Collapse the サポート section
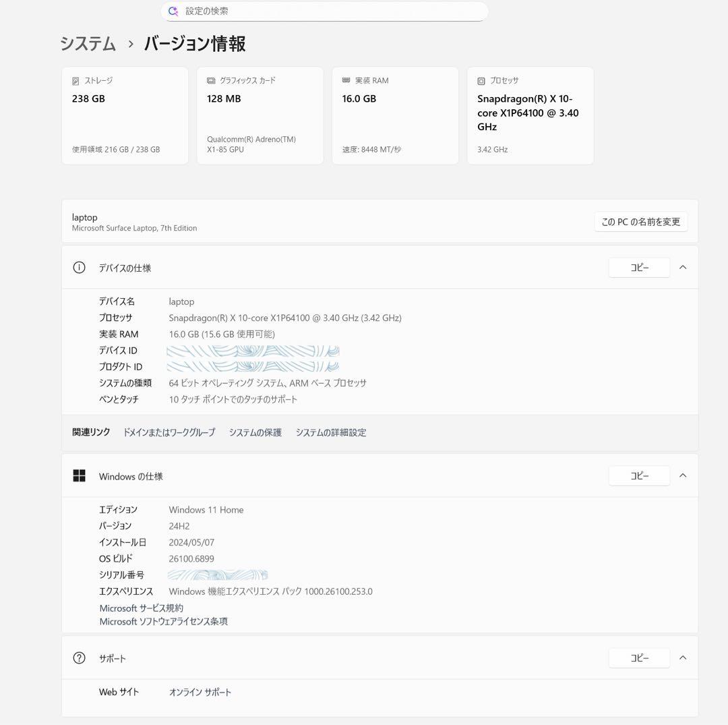728x725 pixels. (683, 658)
